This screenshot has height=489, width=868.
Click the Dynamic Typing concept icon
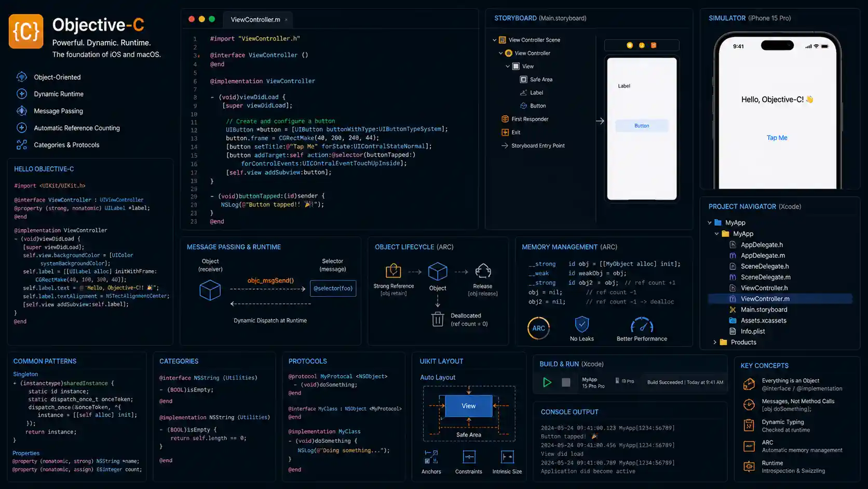tap(749, 426)
